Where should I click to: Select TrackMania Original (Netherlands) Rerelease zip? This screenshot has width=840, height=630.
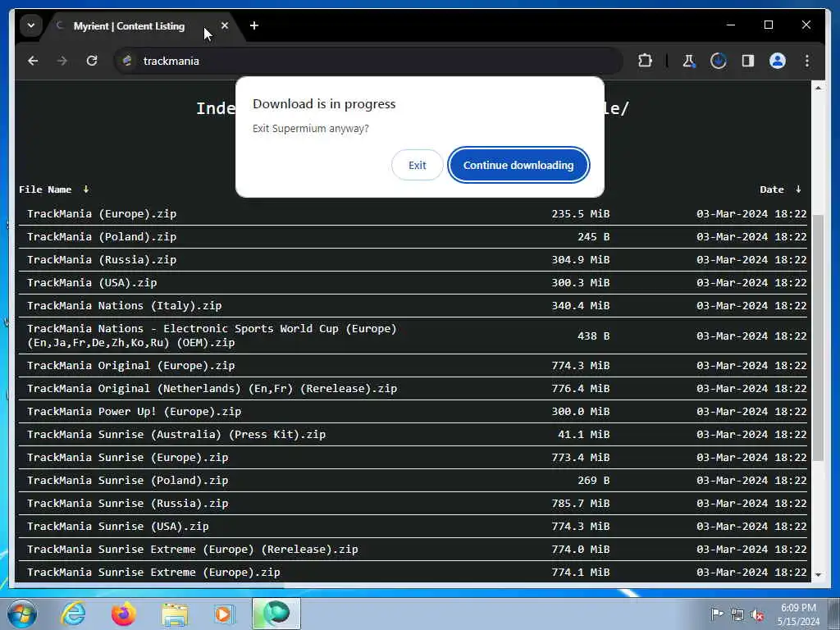click(x=212, y=389)
